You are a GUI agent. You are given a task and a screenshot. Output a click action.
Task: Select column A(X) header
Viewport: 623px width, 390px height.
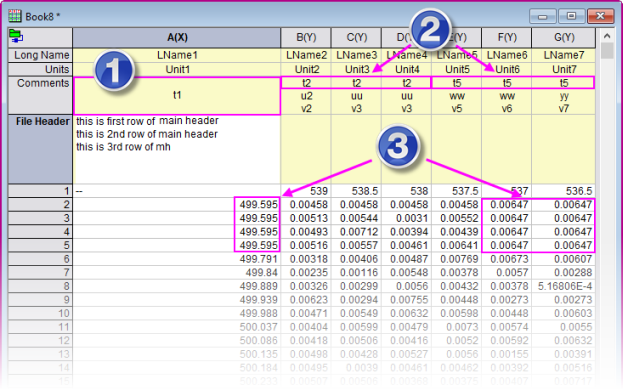tap(177, 38)
